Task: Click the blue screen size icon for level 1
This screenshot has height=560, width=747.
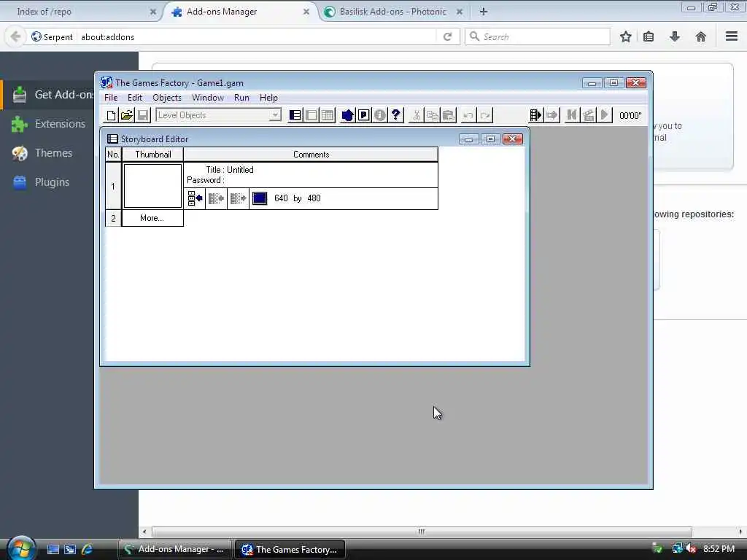Action: coord(260,198)
